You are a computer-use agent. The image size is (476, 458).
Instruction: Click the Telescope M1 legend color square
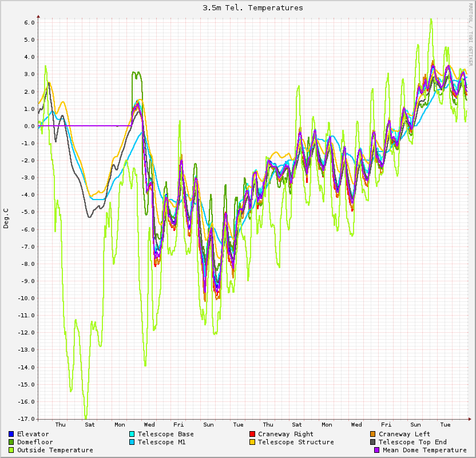pos(132,443)
